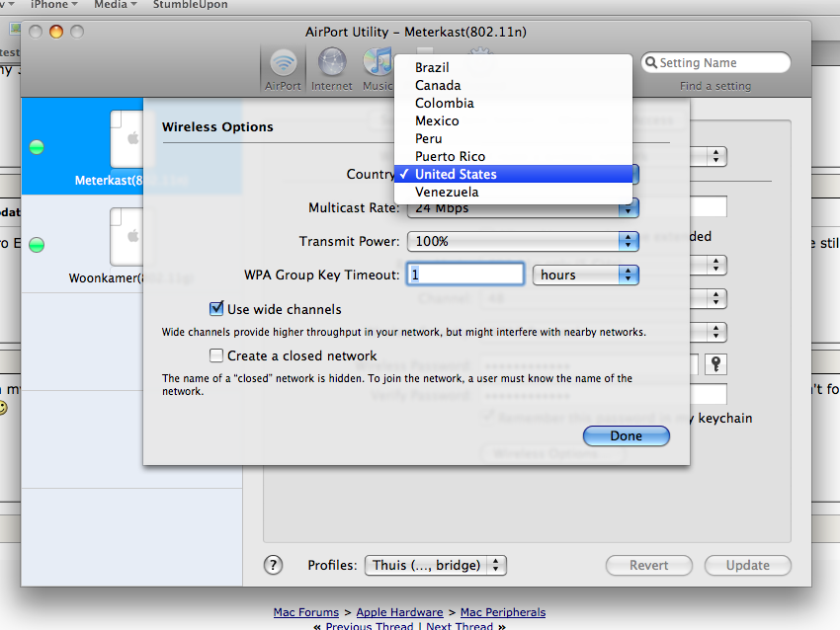This screenshot has height=630, width=840.
Task: Open the Music toolbar section
Action: click(x=378, y=69)
